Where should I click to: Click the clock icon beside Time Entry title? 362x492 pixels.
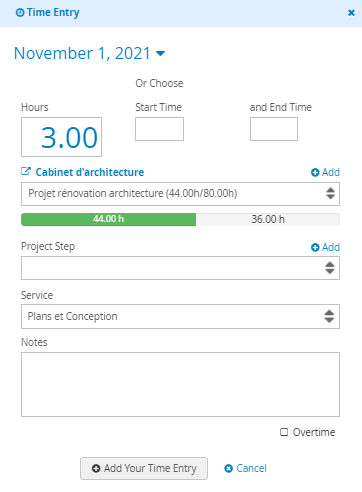click(x=20, y=13)
